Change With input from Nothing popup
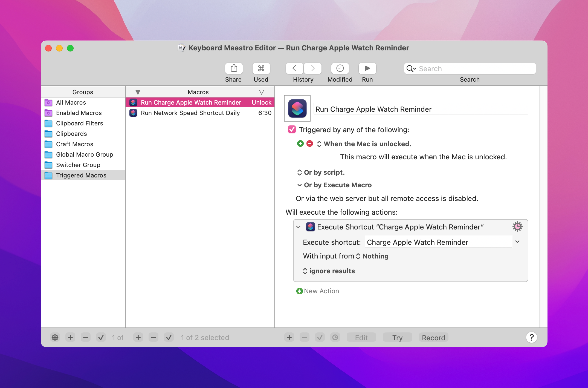588x388 pixels. (372, 256)
